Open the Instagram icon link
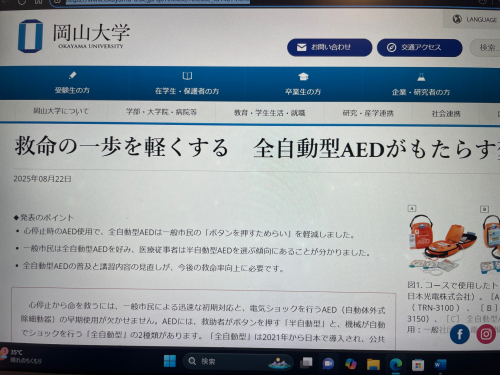This screenshot has width=500, height=375. (x=486, y=334)
